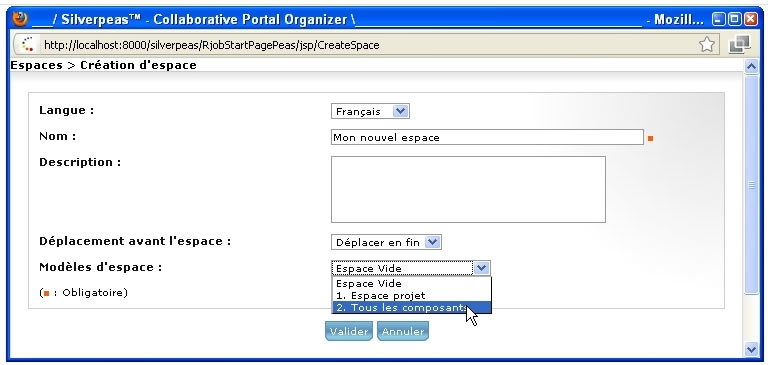
Task: Click the scroll up arrow on the page
Action: pyautogui.click(x=751, y=66)
